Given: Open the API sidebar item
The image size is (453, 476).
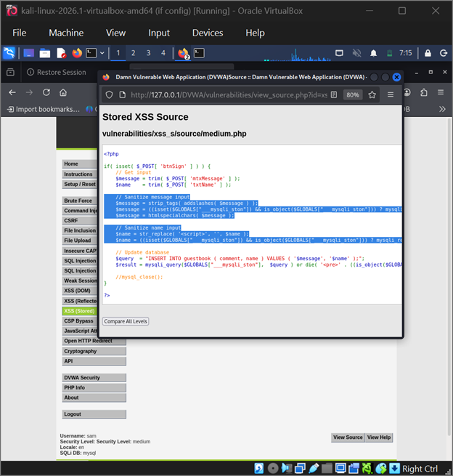Looking at the screenshot, I should tap(94, 361).
